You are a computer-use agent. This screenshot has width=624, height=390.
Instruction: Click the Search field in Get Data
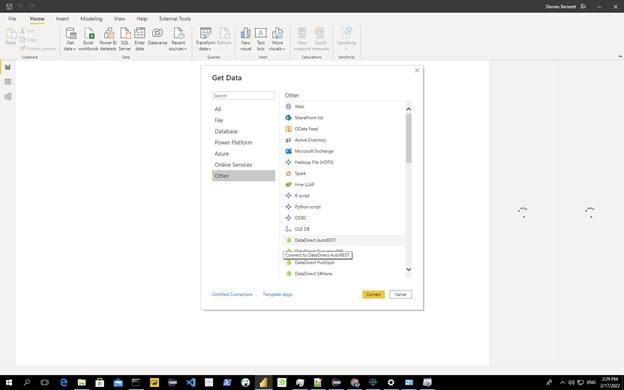(243, 96)
